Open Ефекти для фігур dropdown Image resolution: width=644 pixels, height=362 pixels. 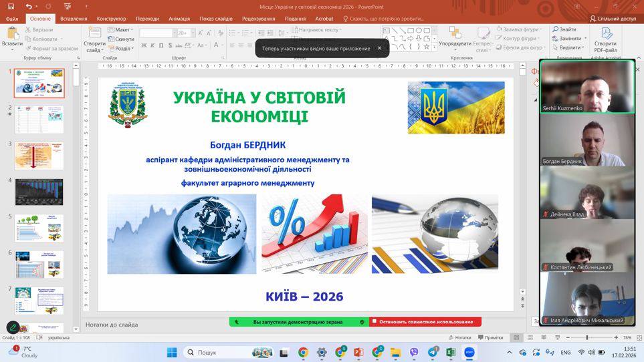520,47
